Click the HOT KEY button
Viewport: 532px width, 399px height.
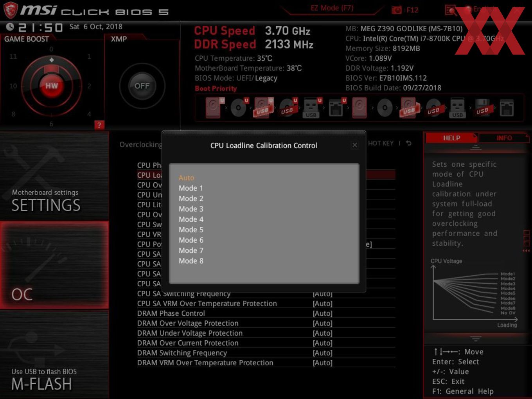pos(381,143)
